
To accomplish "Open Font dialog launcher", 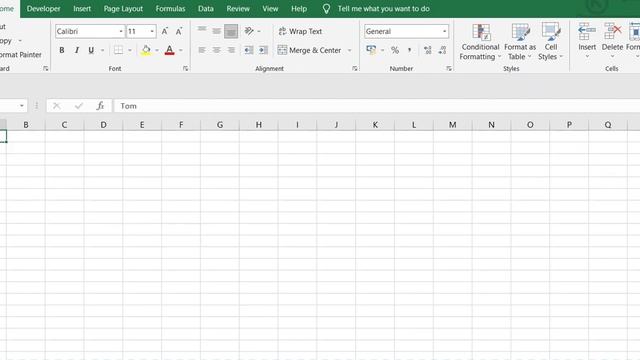I will (186, 69).
